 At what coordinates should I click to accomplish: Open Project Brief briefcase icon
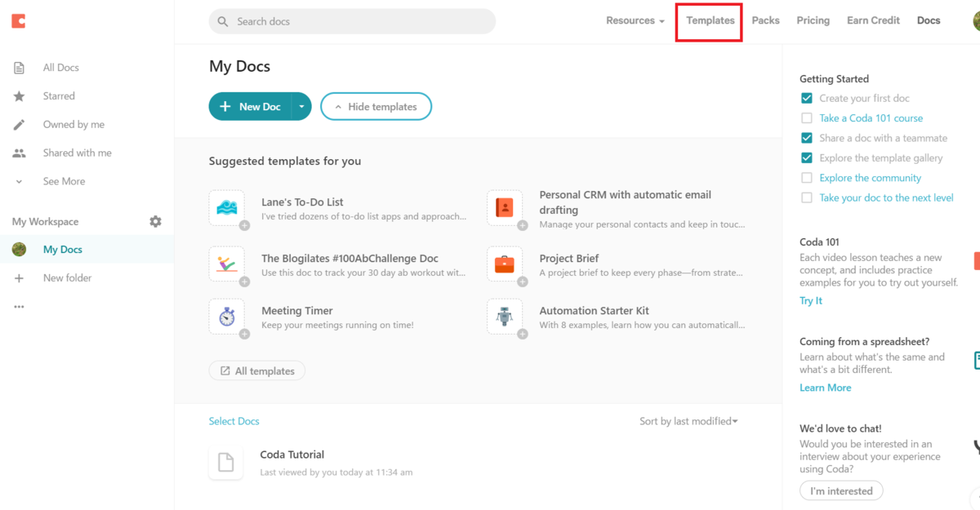505,264
